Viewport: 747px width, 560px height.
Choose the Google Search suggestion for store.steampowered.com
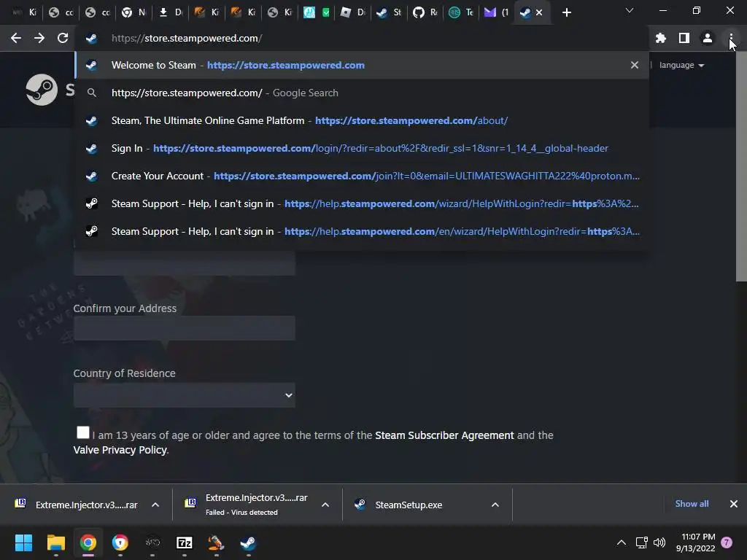tap(362, 93)
